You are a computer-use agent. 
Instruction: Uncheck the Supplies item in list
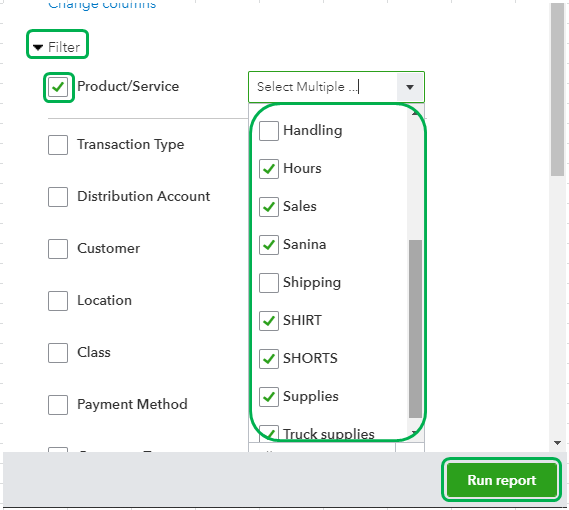tap(269, 396)
